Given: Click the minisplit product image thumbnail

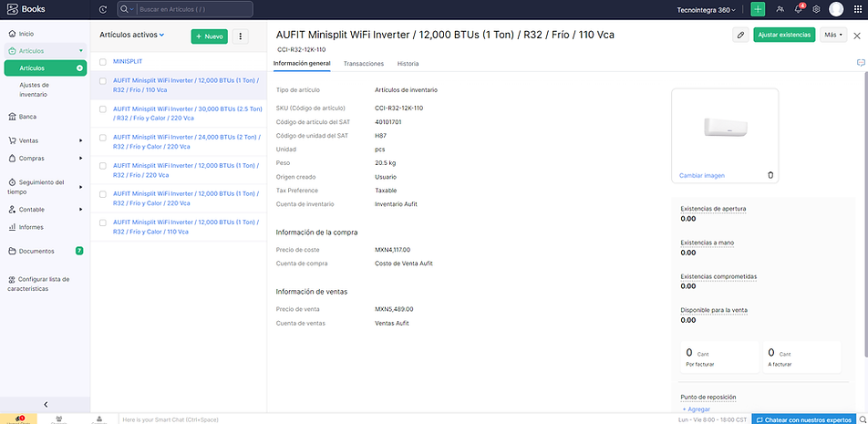Looking at the screenshot, I should click(725, 127).
